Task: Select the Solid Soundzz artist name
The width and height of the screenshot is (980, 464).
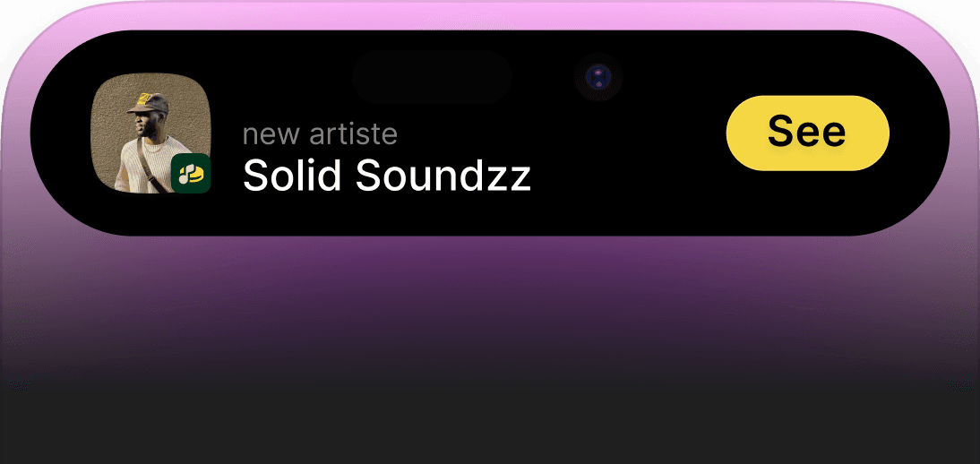Action: [x=386, y=175]
